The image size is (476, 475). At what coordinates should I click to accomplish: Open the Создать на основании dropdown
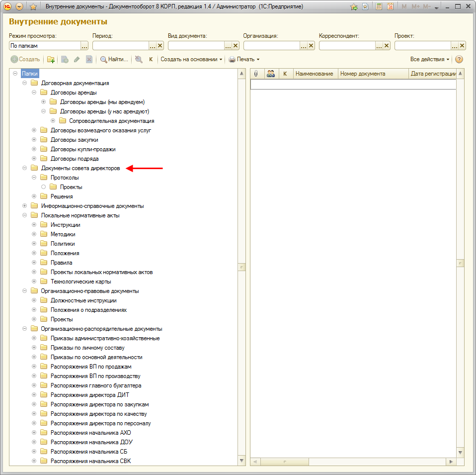click(x=191, y=59)
